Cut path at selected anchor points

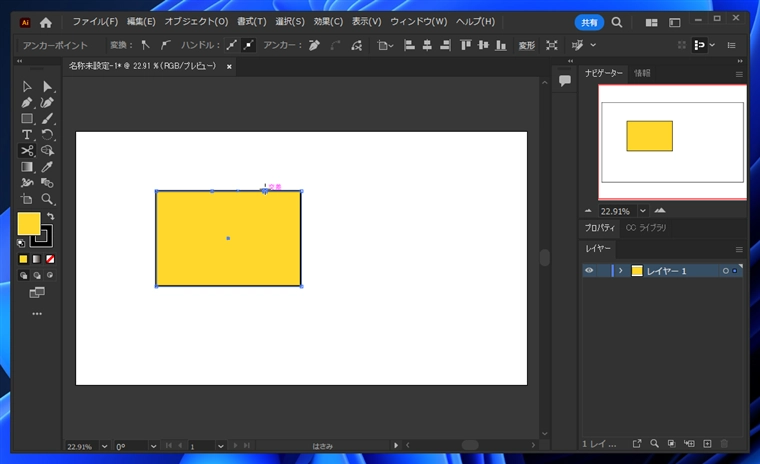357,45
